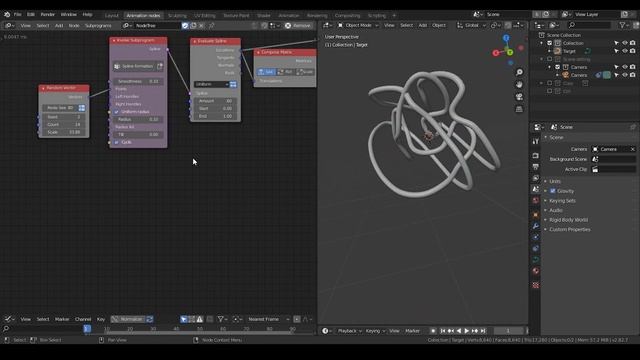This screenshot has width=640, height=360.
Task: Toggle Uniform Radius checkbox
Action: click(117, 112)
